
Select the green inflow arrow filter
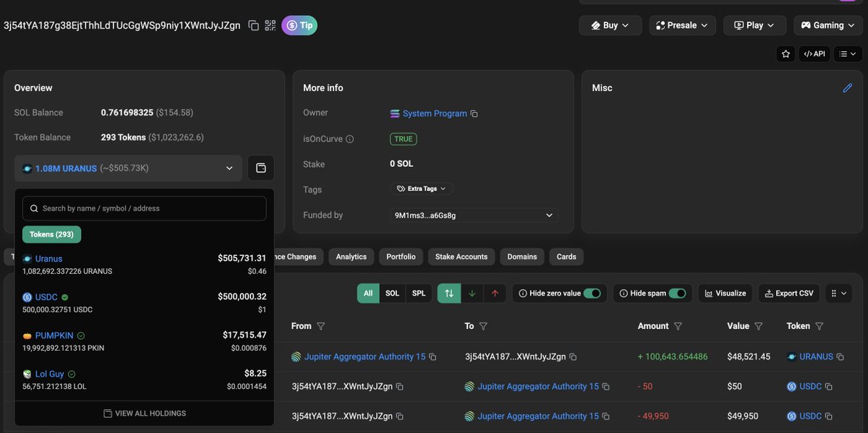(x=472, y=293)
